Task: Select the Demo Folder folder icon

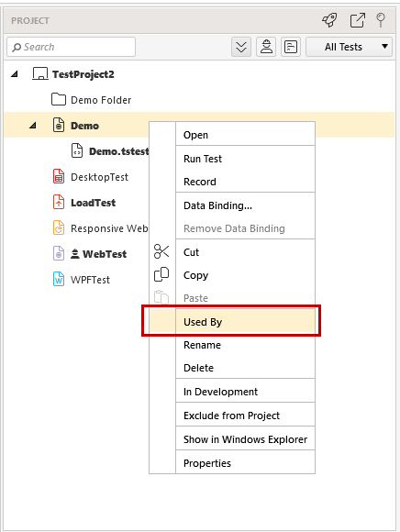Action: click(x=59, y=99)
